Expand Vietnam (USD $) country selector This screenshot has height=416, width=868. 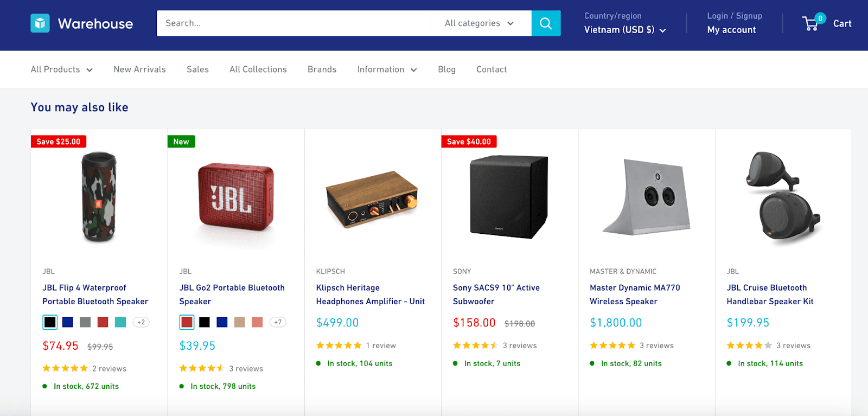(x=625, y=30)
